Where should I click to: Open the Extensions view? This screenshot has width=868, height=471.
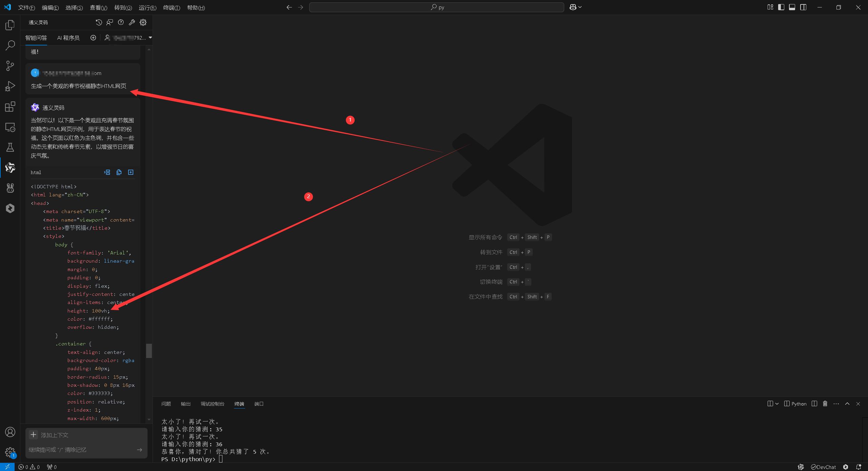[10, 107]
